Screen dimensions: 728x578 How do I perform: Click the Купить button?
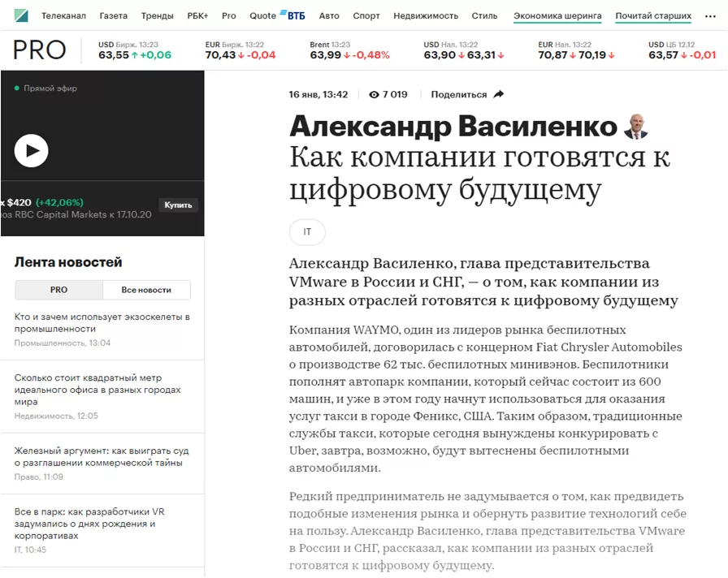(x=178, y=205)
